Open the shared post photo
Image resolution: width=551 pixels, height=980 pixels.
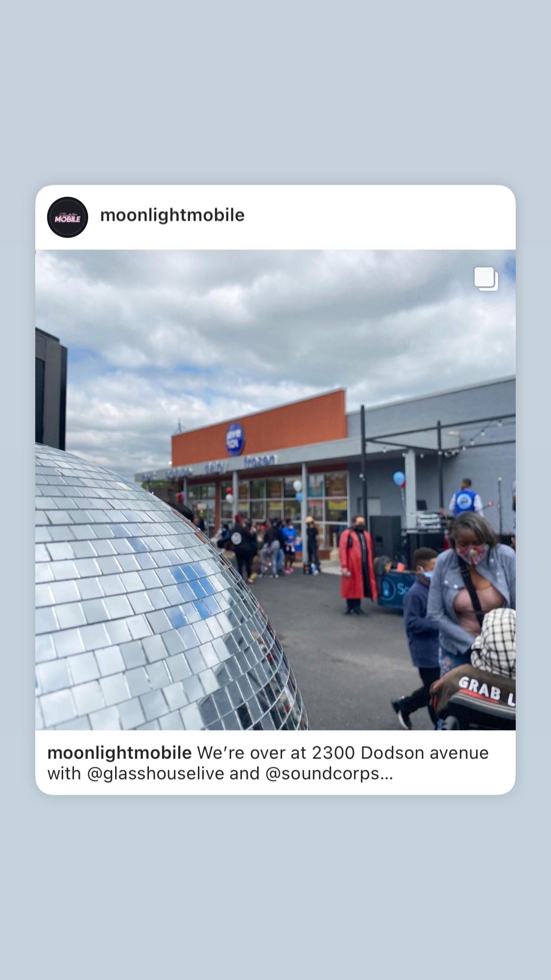click(x=275, y=490)
